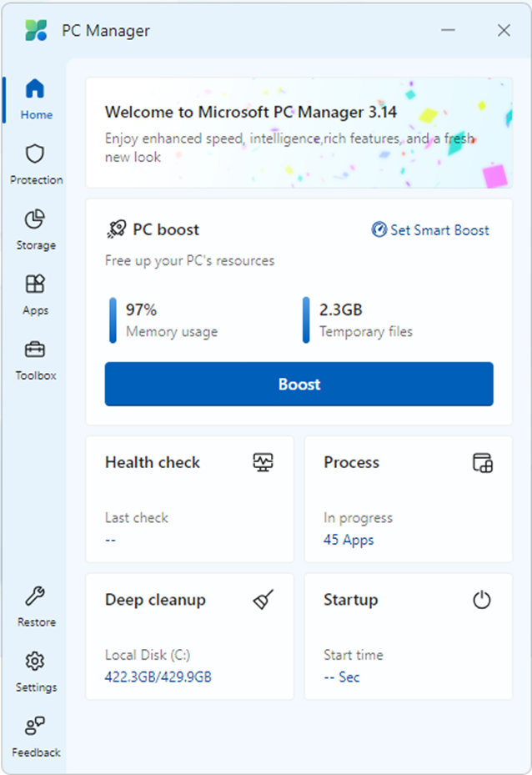Viewport: 532px width, 775px height.
Task: Click the Health check monitor icon
Action: coord(263,463)
